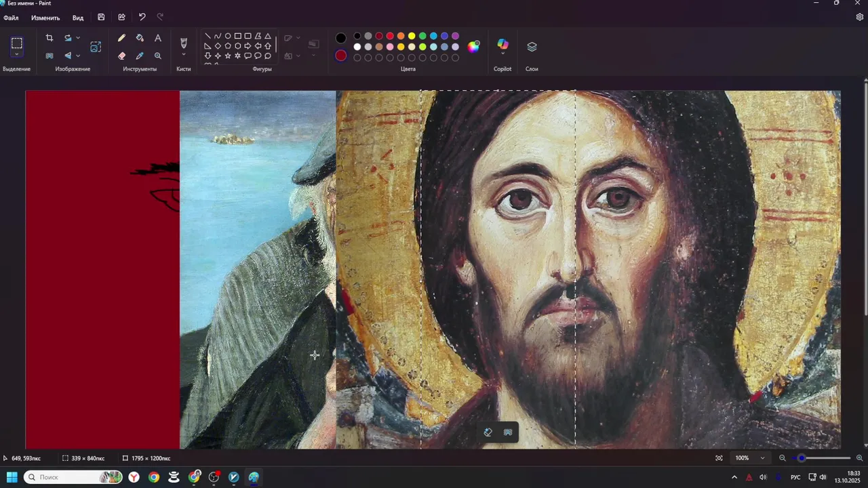
Task: Click the РУС language indicator
Action: (795, 477)
